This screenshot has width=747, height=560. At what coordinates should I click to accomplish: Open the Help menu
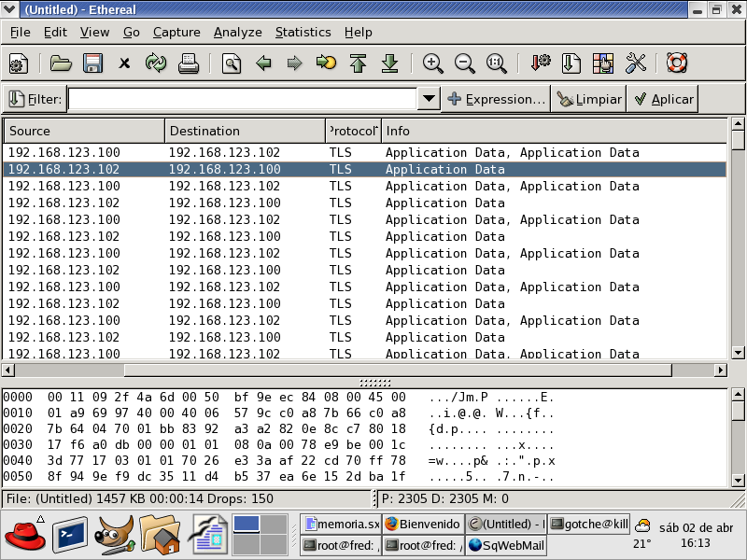click(x=359, y=33)
